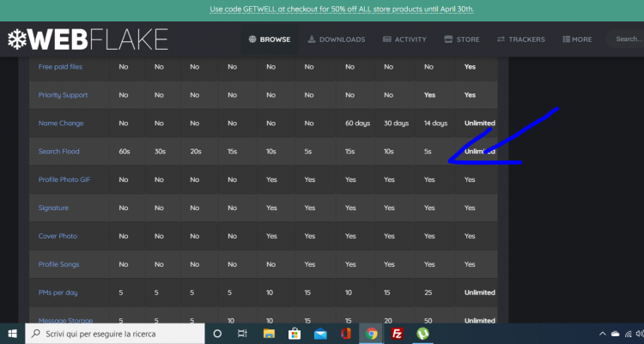This screenshot has height=344, width=644.
Task: Open the Windows Start menu
Action: coord(12,333)
